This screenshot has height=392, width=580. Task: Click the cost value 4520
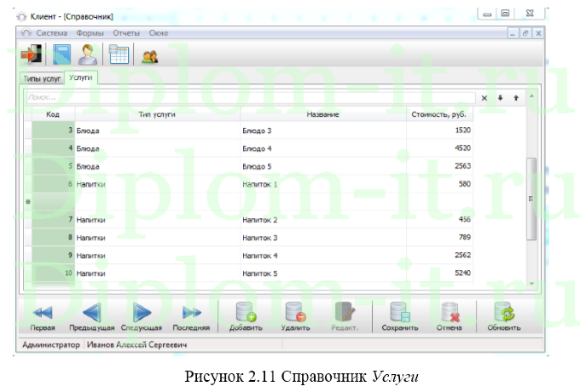point(463,148)
